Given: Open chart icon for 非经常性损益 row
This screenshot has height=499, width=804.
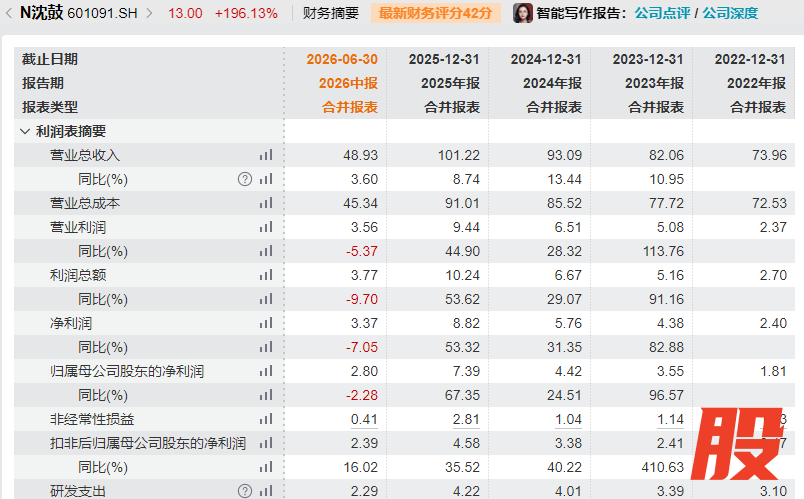Looking at the screenshot, I should 266,419.
